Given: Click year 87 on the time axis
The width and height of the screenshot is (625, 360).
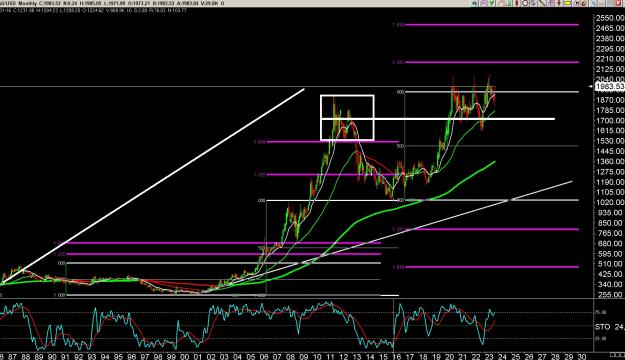Looking at the screenshot, I should pyautogui.click(x=12, y=356).
